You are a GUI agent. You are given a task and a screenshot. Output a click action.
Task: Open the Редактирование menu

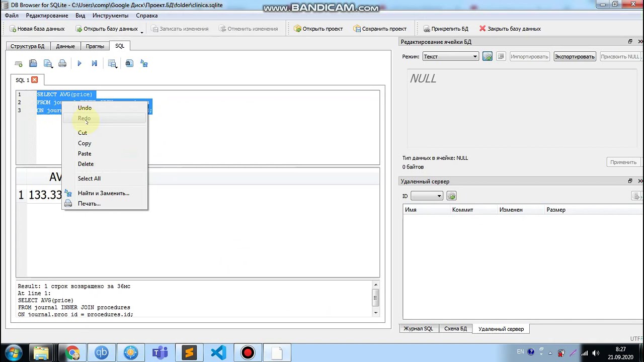pos(47,16)
